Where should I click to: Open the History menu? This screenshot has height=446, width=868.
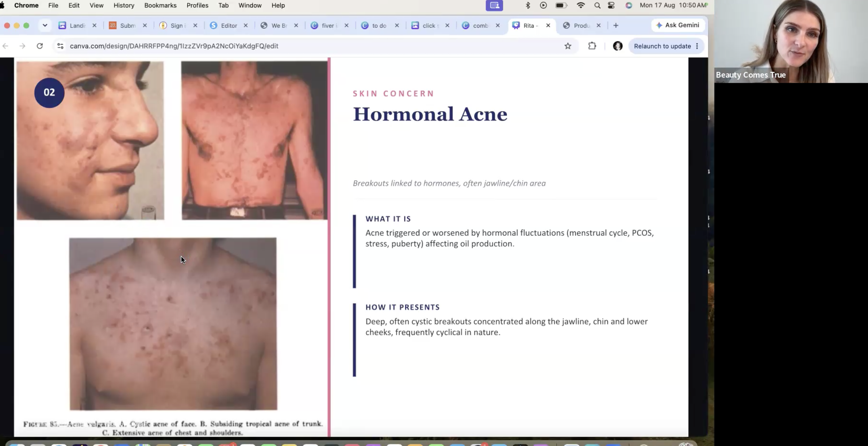click(x=124, y=6)
